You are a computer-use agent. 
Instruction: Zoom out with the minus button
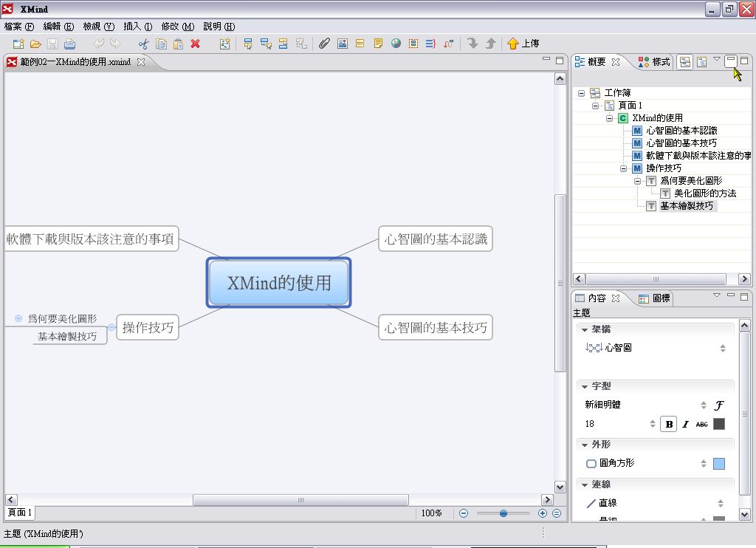click(x=464, y=513)
